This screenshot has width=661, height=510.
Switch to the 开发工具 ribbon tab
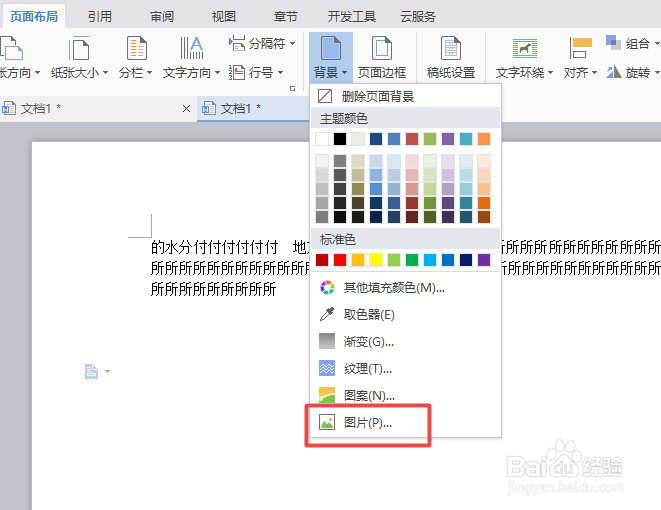coord(352,16)
